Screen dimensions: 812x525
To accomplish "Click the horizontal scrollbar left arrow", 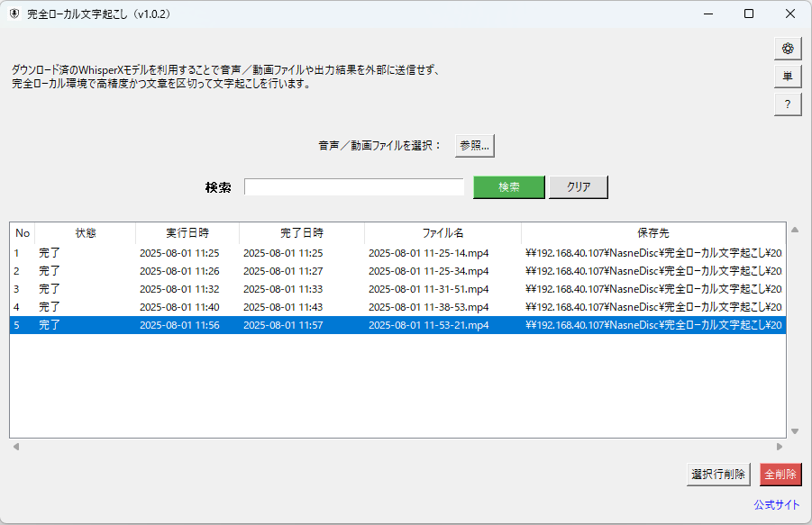I will click(15, 447).
